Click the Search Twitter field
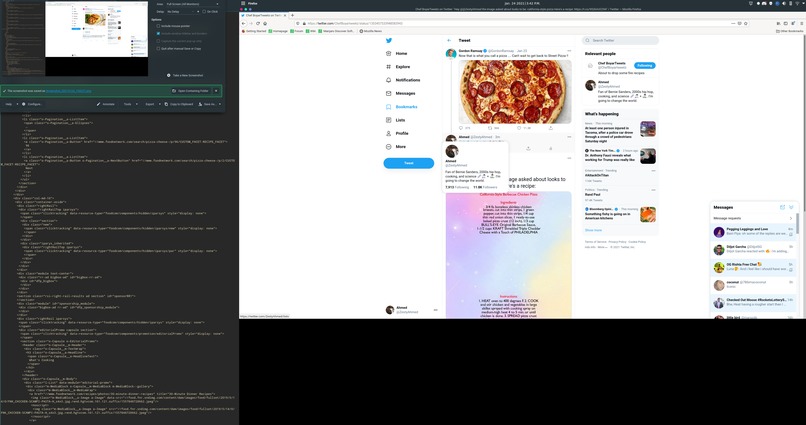The height and width of the screenshot is (425, 806). point(620,40)
